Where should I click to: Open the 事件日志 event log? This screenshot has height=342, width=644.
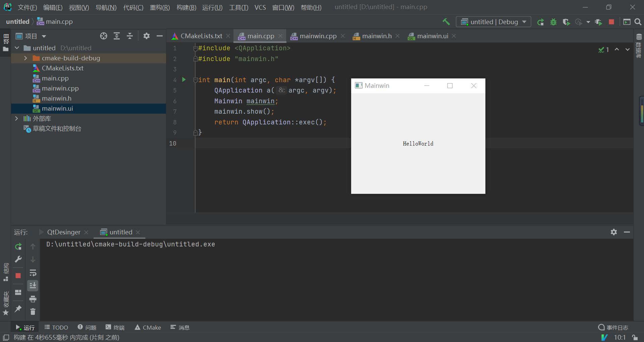(613, 327)
